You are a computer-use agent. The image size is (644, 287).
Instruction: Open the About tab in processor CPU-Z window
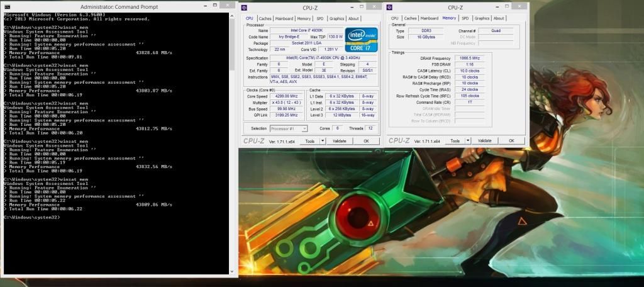(x=353, y=18)
